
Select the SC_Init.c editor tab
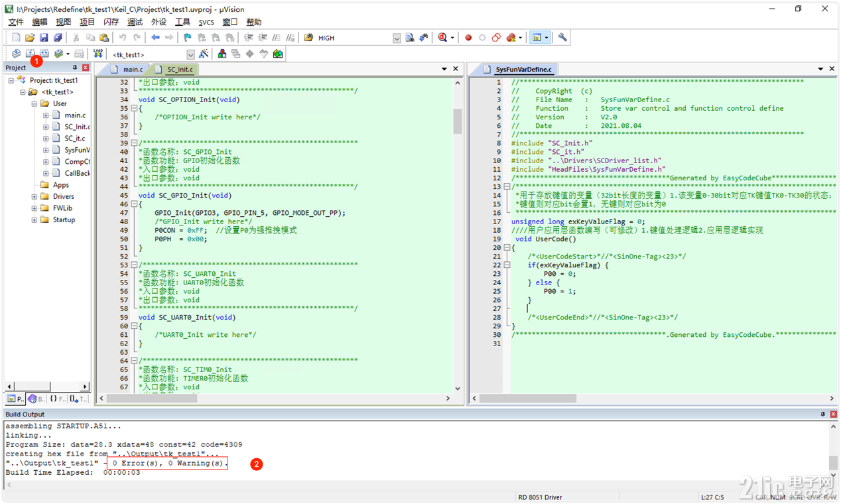(174, 69)
